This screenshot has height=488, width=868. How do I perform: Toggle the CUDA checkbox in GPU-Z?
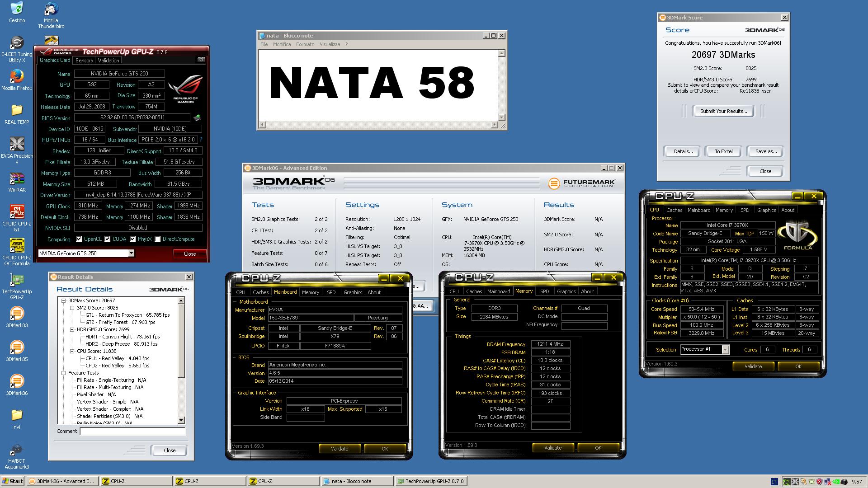tap(108, 239)
